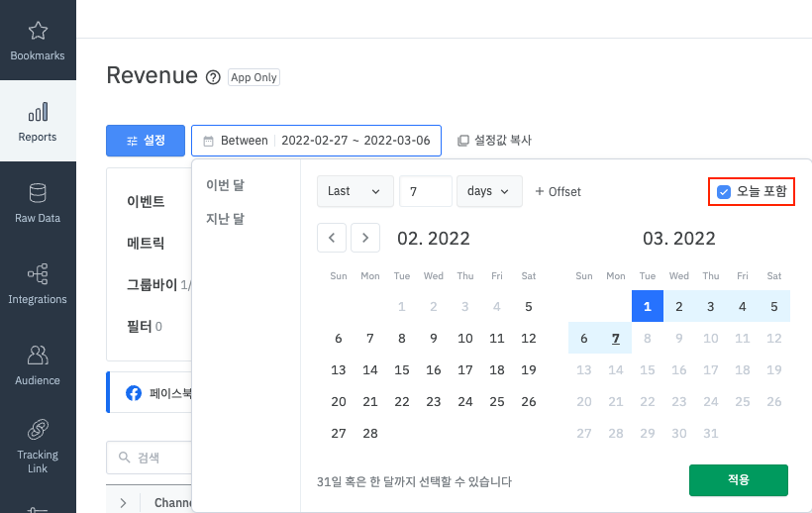Image resolution: width=812 pixels, height=513 pixels.
Task: Select the 메트릭 settings row
Action: pos(146,243)
